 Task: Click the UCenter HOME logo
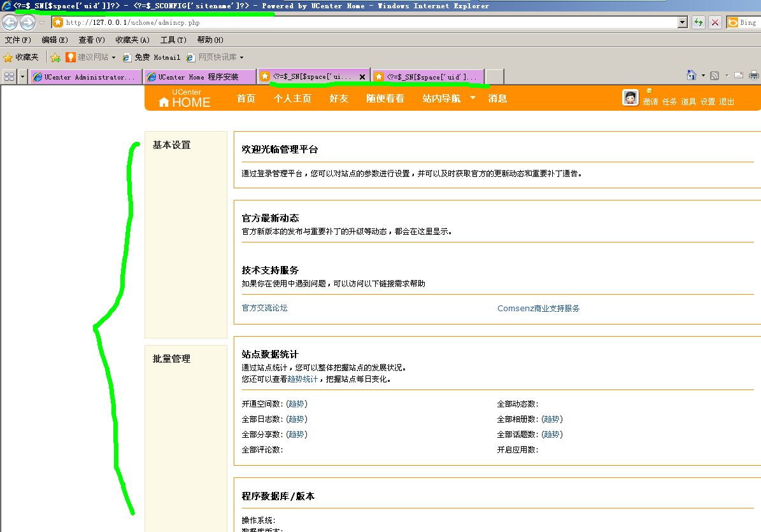pyautogui.click(x=185, y=99)
